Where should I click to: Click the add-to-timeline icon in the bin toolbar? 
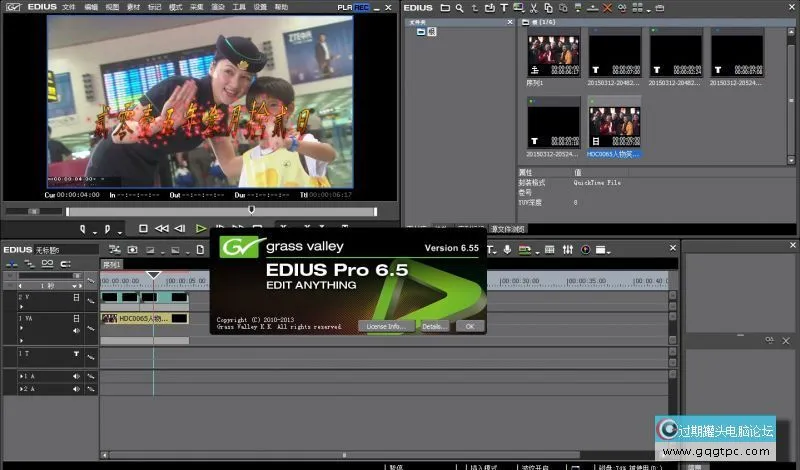pos(578,8)
